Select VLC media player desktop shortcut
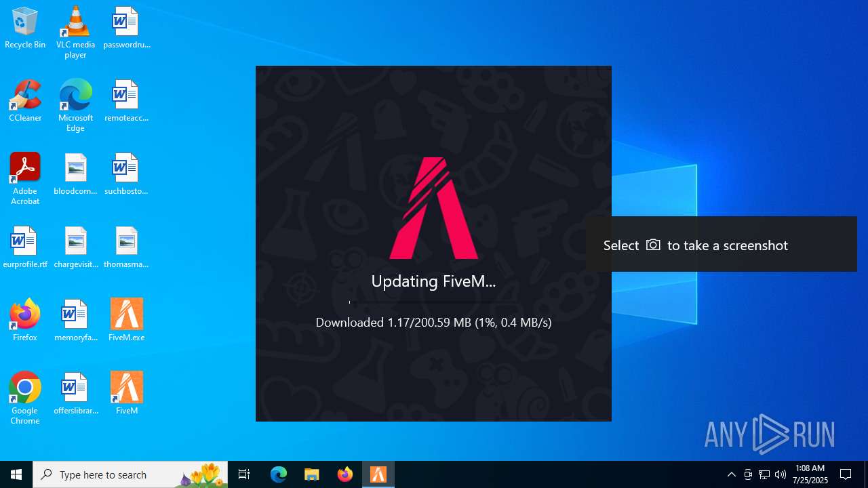This screenshot has width=868, height=488. point(75,33)
